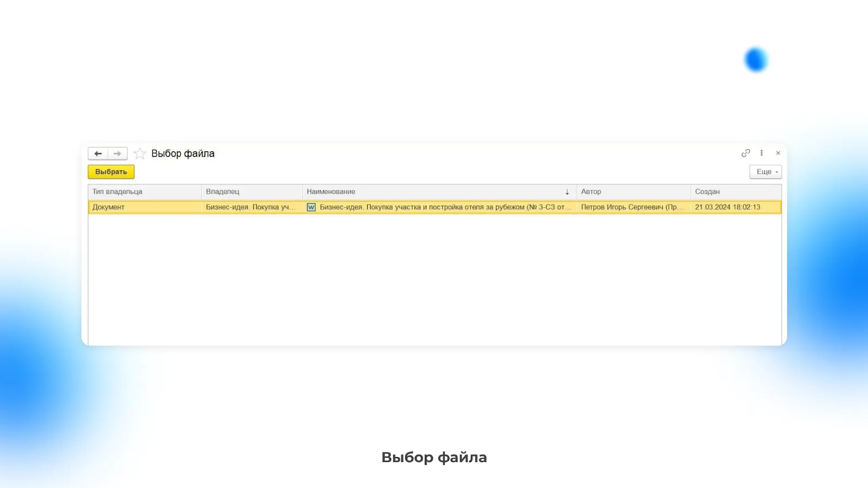Sort by Тип владельца column header
Screen dimensions: 868x488
tap(117, 191)
